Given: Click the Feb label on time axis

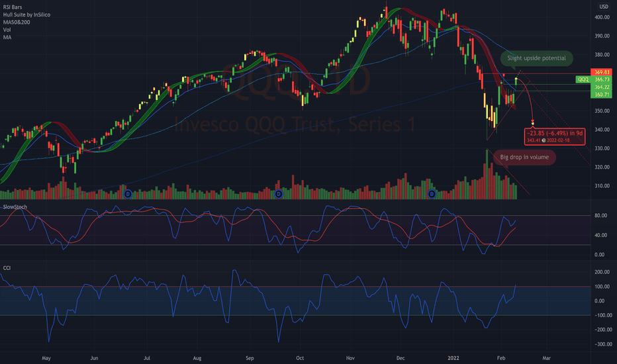Looking at the screenshot, I should coord(501,358).
